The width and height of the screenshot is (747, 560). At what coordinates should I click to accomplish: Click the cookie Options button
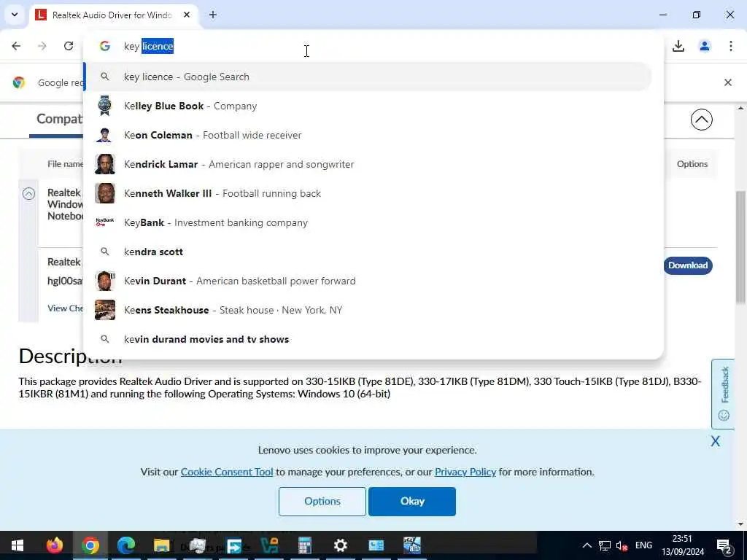pos(322,502)
